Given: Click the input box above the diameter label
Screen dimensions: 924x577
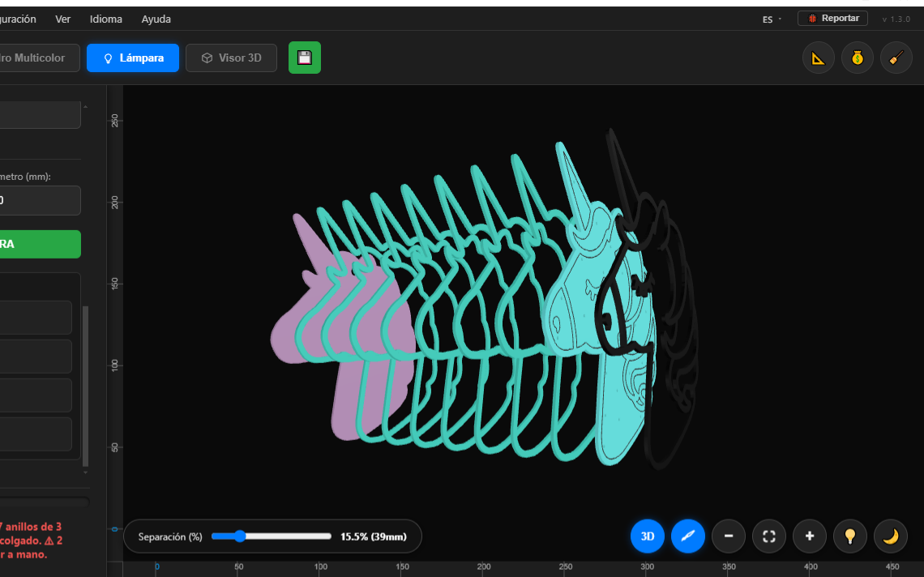Looking at the screenshot, I should tap(40, 115).
